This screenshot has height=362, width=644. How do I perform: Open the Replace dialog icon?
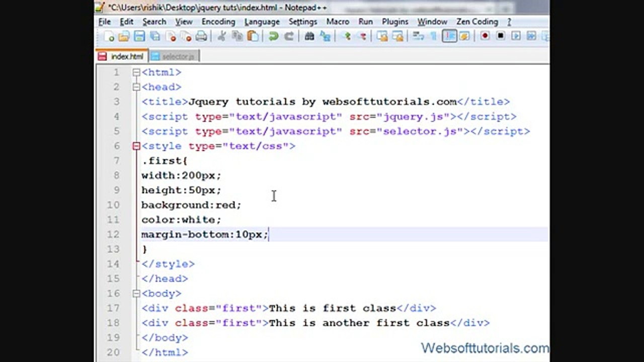(x=326, y=36)
